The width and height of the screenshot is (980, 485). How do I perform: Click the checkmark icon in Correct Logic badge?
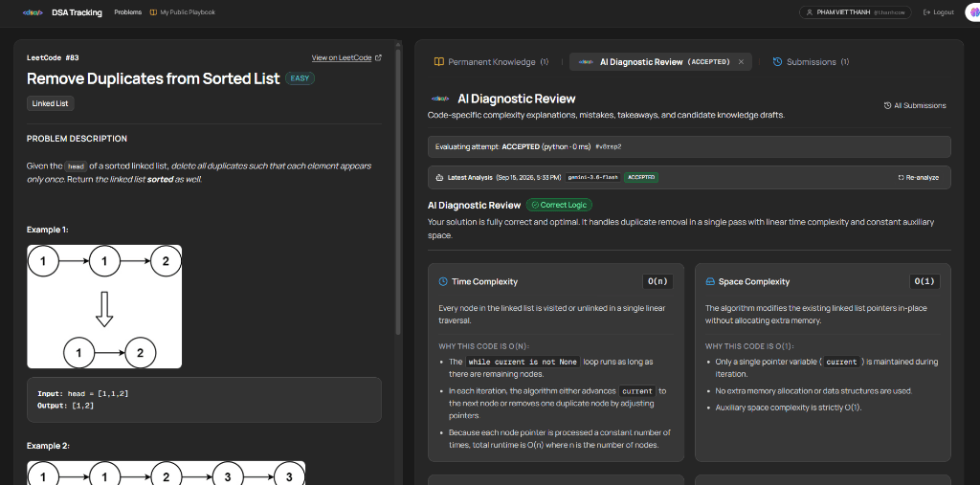(535, 205)
